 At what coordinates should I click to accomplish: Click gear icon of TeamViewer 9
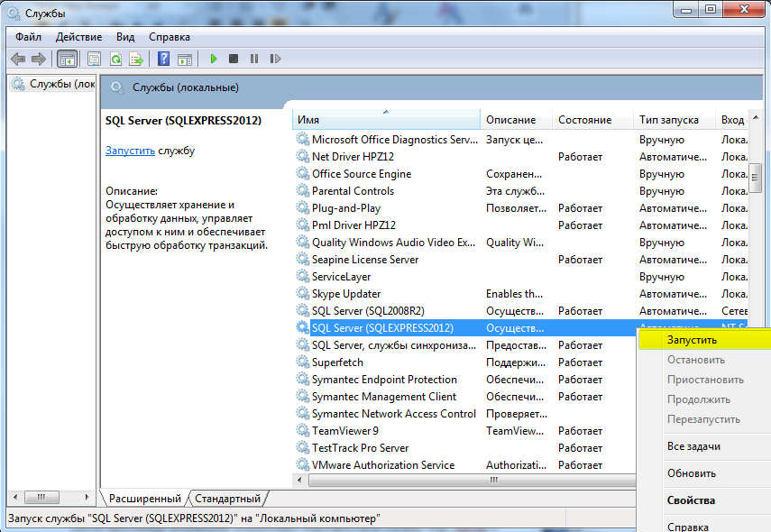[302, 430]
